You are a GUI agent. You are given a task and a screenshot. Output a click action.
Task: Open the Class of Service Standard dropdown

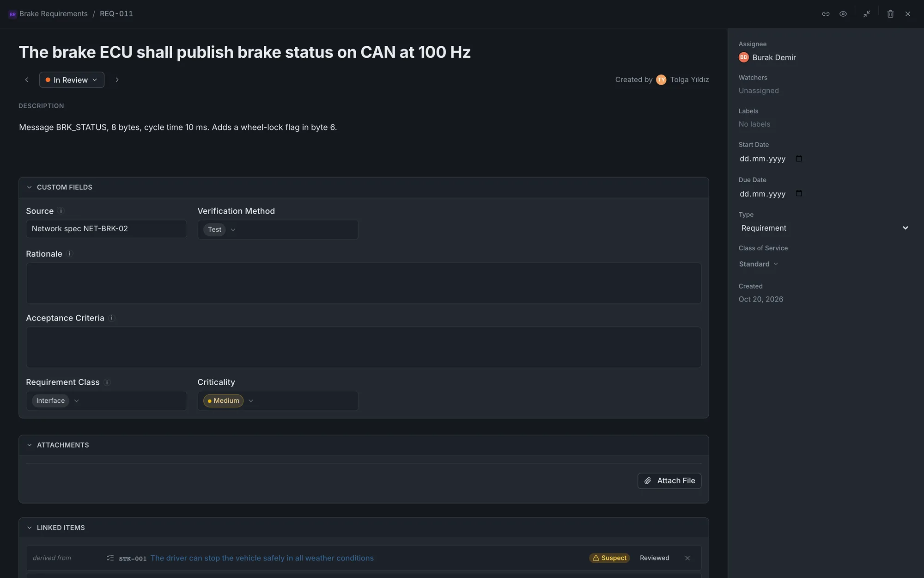pyautogui.click(x=759, y=264)
